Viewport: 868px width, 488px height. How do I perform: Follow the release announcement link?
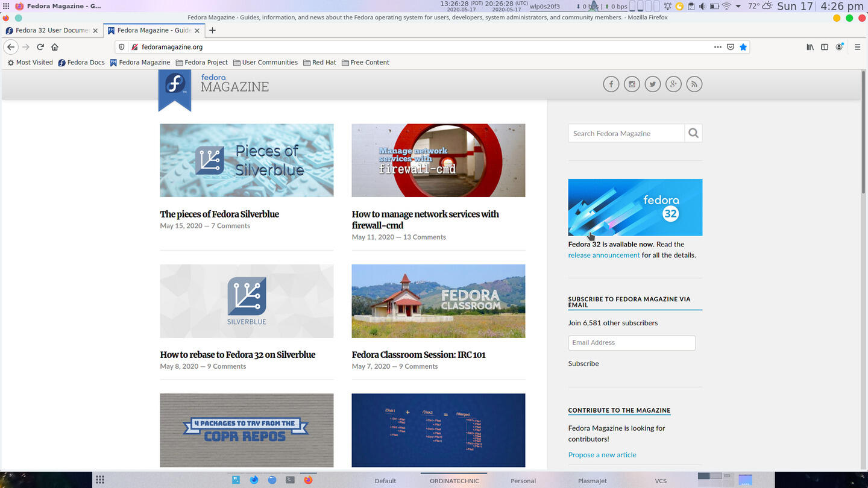(x=604, y=255)
